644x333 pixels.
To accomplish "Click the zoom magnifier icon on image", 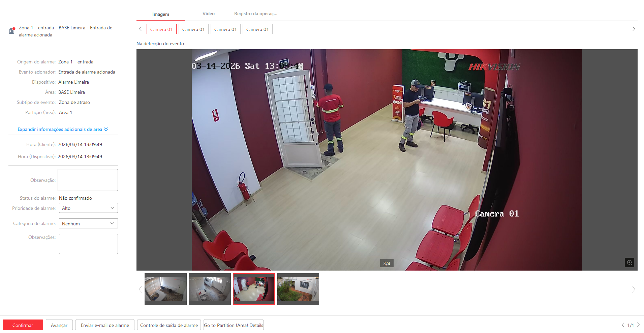I will point(629,262).
